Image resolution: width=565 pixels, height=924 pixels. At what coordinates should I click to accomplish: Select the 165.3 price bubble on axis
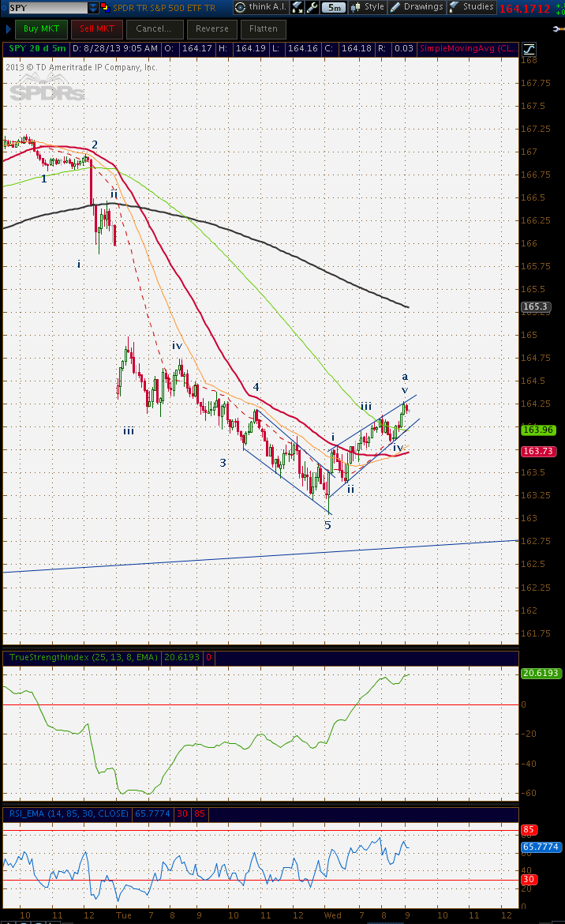click(x=536, y=306)
